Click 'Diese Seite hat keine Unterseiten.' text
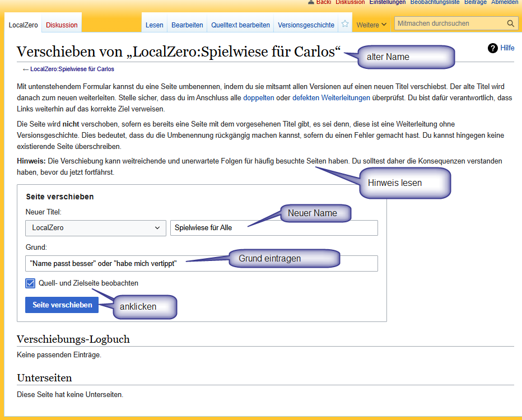This screenshot has height=420, width=522. pyautogui.click(x=70, y=394)
